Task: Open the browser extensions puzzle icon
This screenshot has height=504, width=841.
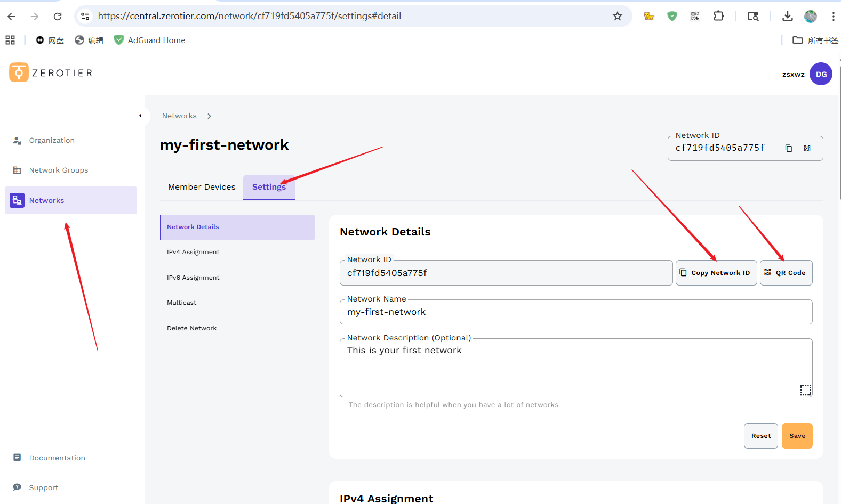Action: [718, 16]
